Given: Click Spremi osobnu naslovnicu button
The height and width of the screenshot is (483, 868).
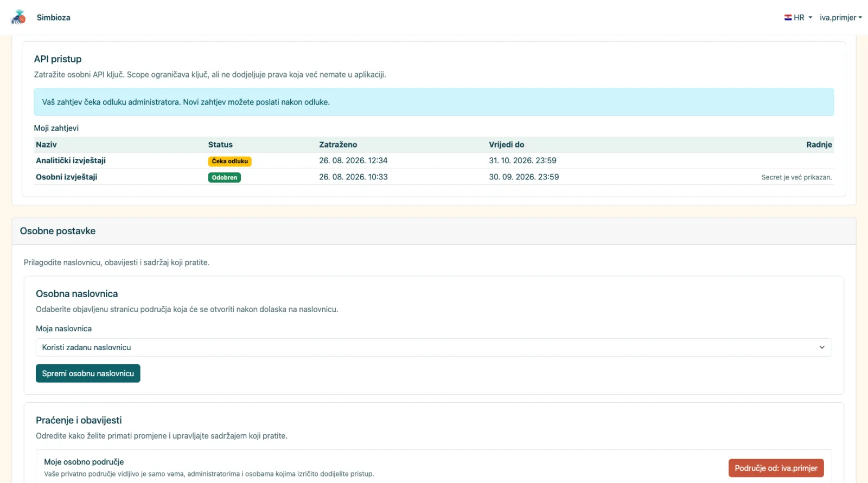Looking at the screenshot, I should point(88,373).
